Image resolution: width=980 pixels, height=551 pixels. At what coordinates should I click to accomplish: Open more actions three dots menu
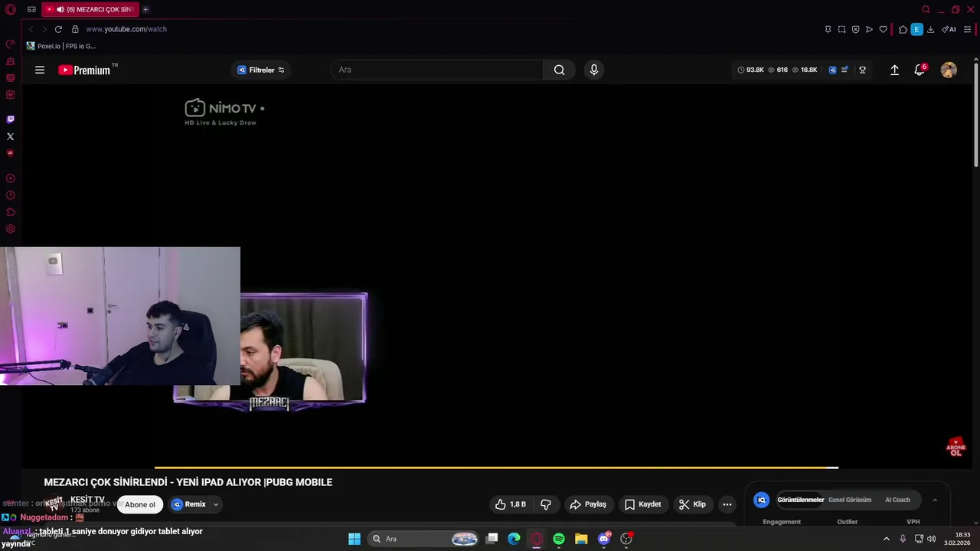click(727, 504)
